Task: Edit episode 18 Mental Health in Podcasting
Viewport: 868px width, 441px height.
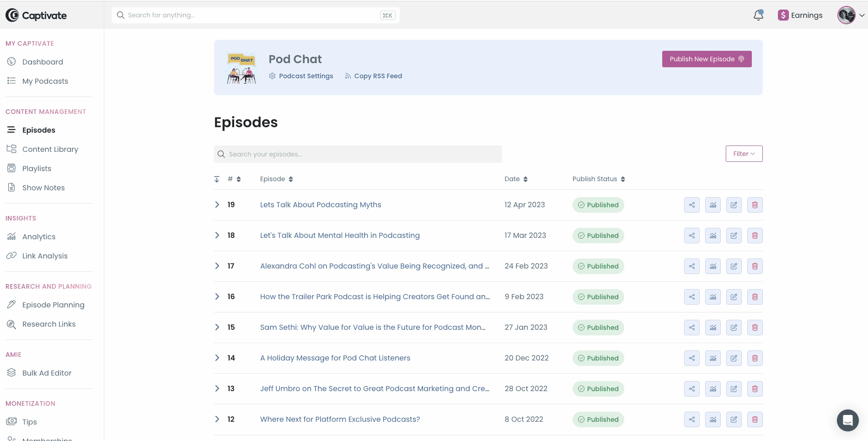Action: pos(734,236)
